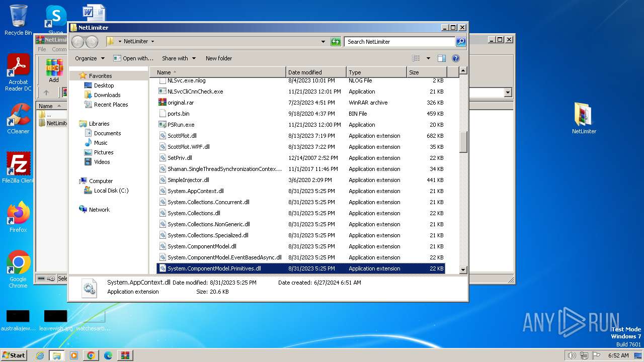Select original.rar file

point(300,103)
